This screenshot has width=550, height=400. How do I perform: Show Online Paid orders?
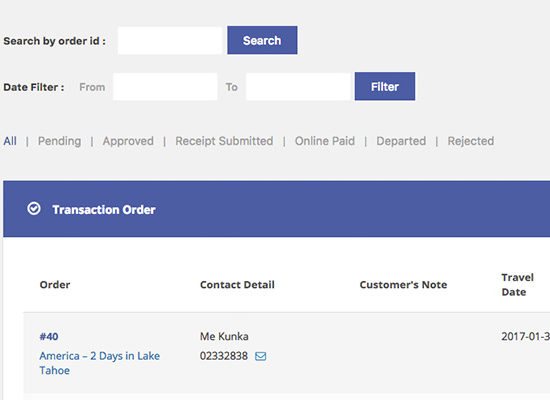324,141
